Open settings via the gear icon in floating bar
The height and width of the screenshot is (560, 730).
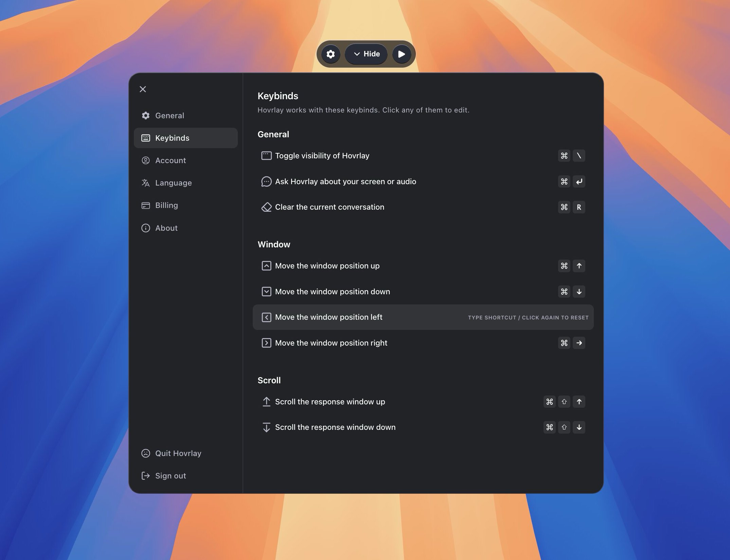[331, 54]
